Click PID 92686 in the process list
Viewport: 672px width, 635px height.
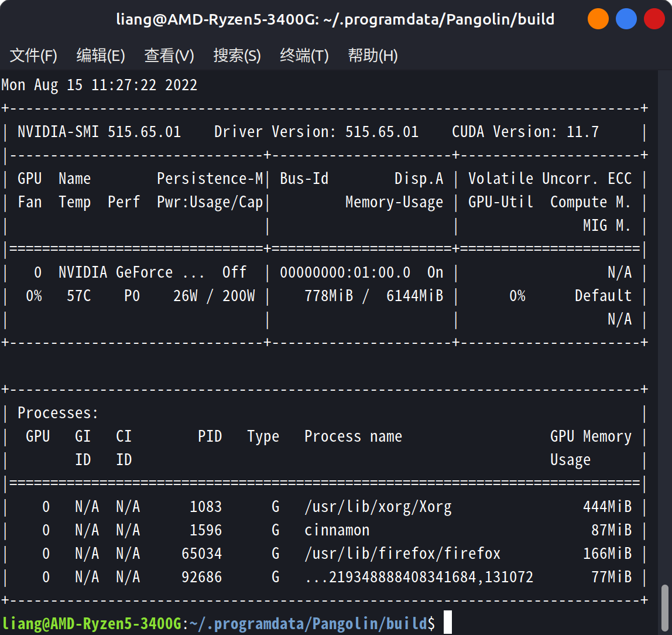(202, 577)
